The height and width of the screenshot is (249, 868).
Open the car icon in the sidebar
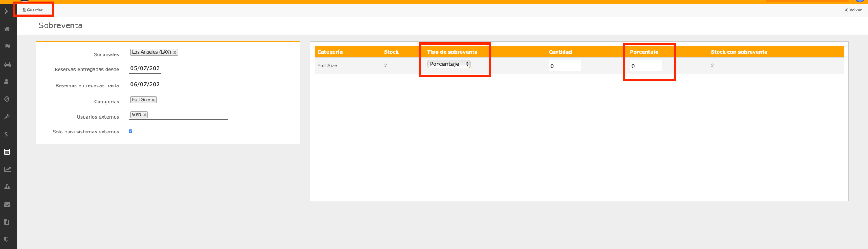[7, 64]
